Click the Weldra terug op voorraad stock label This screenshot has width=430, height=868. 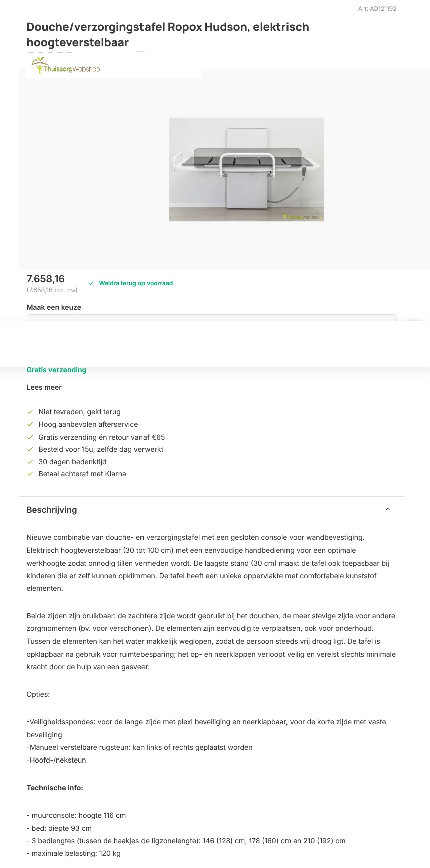click(135, 283)
